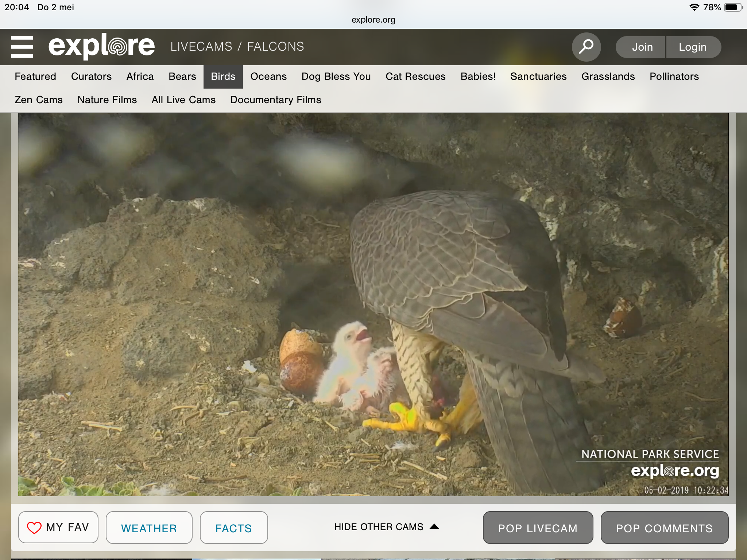Tap the explore.org address bar

click(x=373, y=20)
